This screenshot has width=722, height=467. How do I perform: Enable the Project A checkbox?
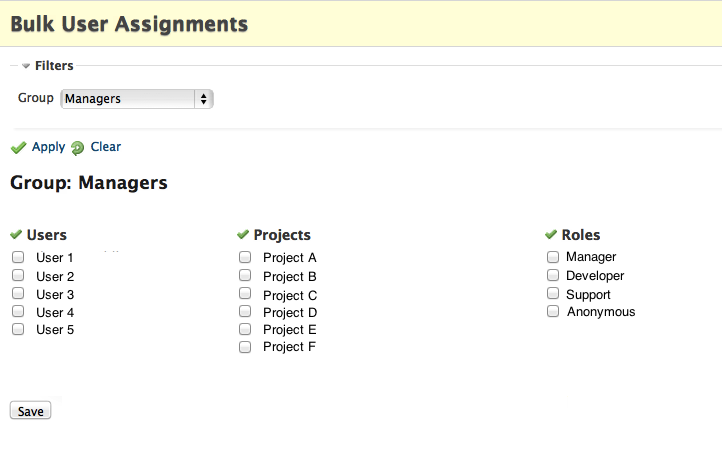click(245, 257)
